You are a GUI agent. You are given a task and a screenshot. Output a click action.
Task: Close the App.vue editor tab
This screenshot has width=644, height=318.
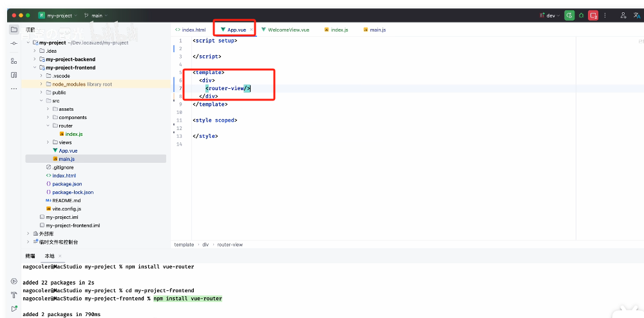251,30
